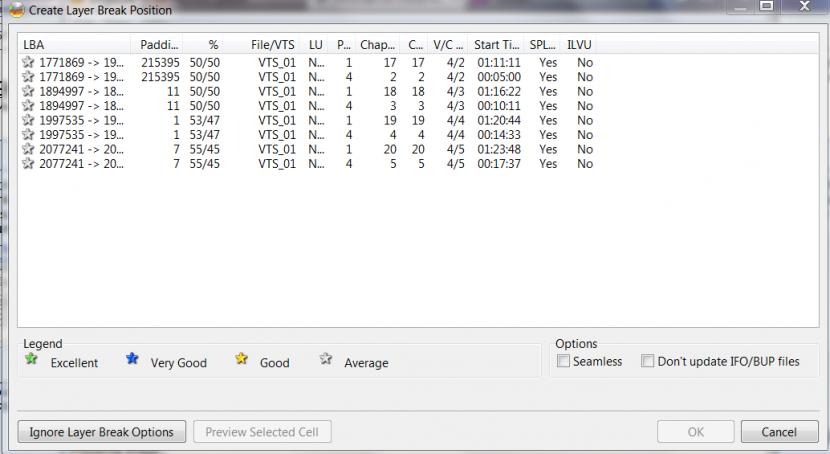Close the Create Layer Break Position dialog
Image resolution: width=830 pixels, height=454 pixels.
[805, 6]
